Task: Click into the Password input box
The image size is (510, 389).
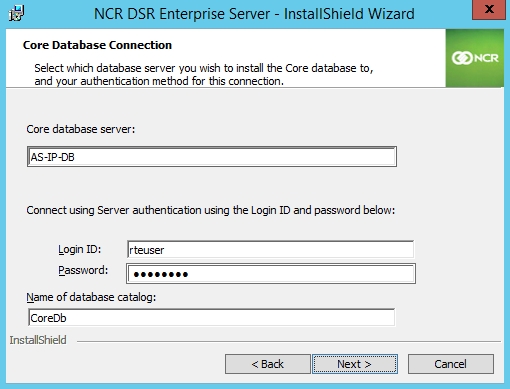Action: (x=271, y=274)
